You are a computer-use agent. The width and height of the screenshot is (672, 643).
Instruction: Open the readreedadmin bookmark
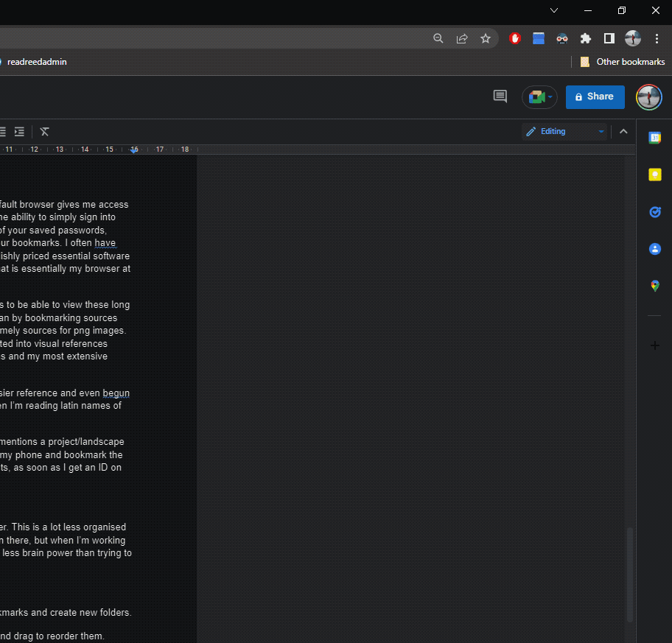(x=36, y=62)
